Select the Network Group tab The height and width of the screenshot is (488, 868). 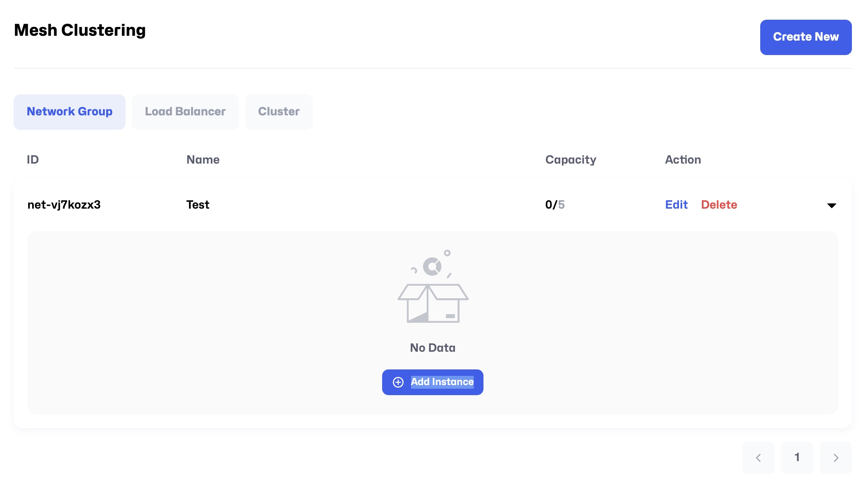tap(69, 112)
